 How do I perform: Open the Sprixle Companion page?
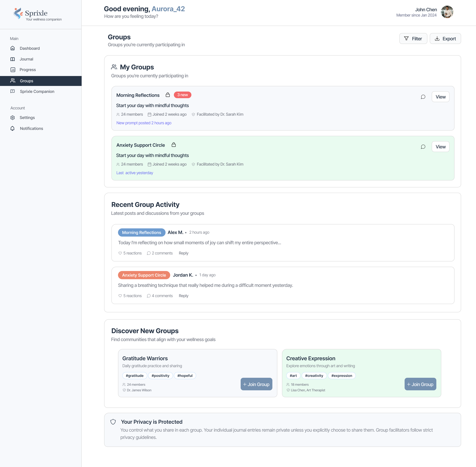(x=37, y=92)
